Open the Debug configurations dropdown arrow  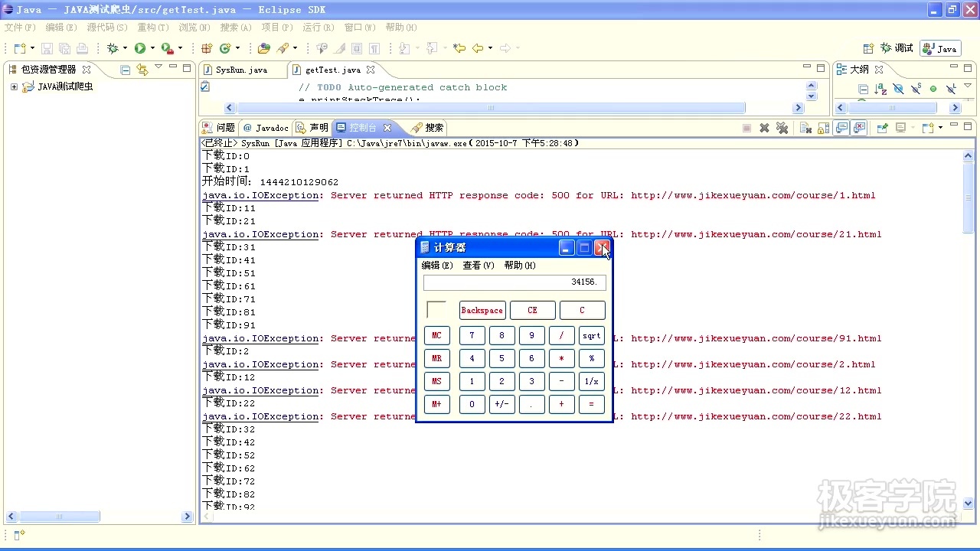coord(125,48)
